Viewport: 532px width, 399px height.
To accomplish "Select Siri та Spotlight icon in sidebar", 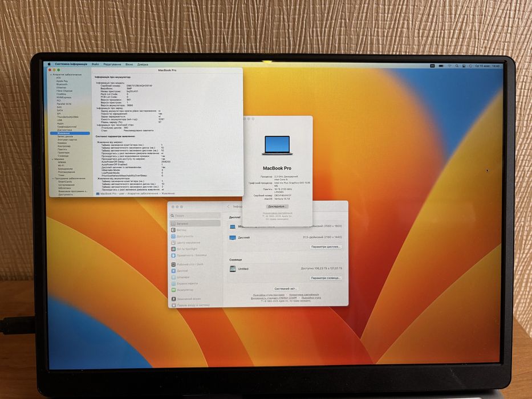I will (x=173, y=249).
